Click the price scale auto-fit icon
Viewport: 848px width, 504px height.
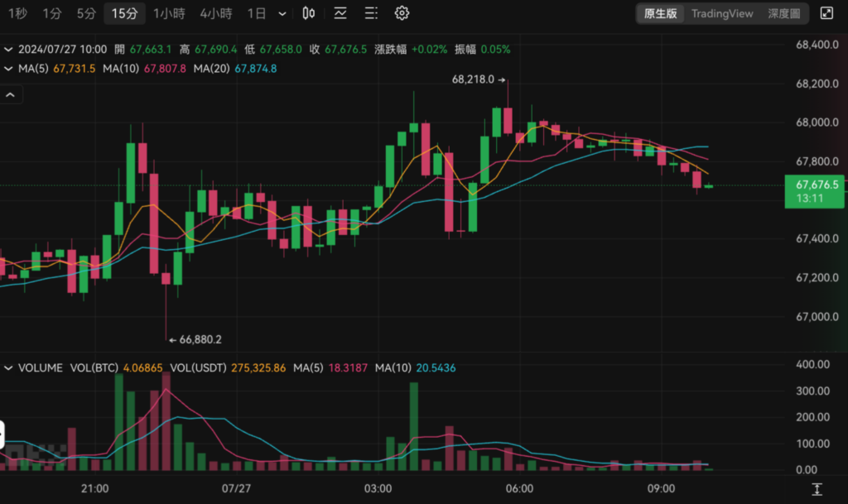point(817,489)
